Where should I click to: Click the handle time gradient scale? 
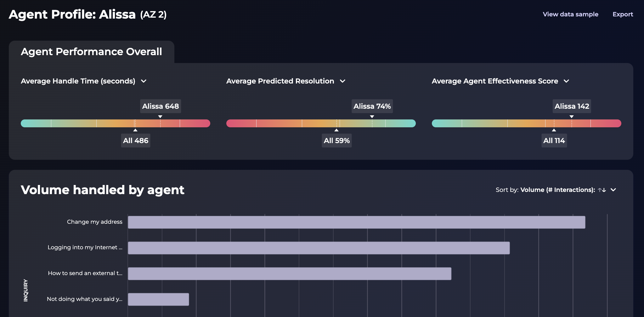[x=115, y=123]
